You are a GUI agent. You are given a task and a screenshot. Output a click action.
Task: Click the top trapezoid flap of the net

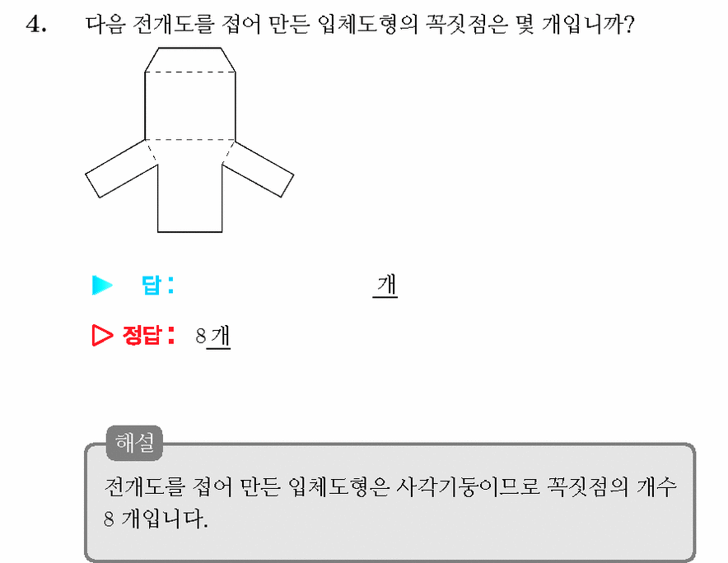(190, 60)
